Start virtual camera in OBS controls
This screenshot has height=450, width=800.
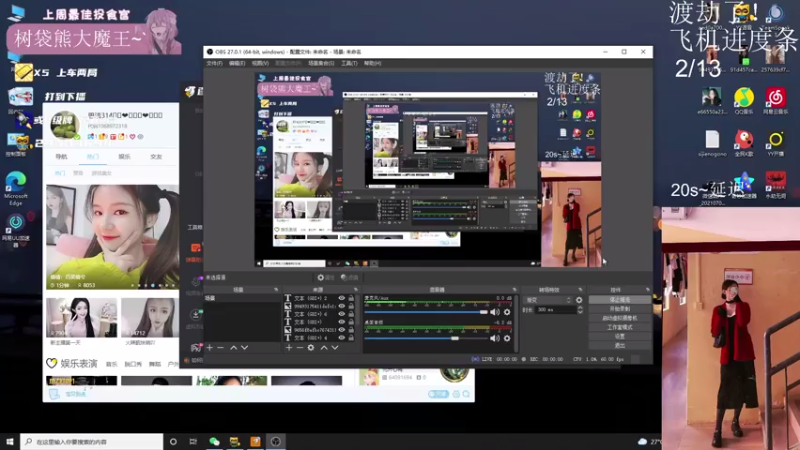click(619, 318)
